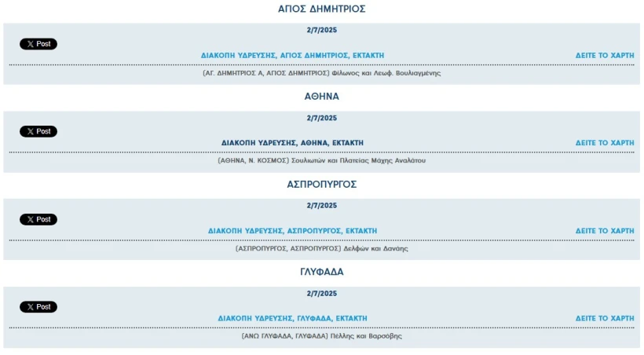644x355 pixels.
Task: Select the ΑΘΗΝΑ section heading
Action: click(321, 97)
